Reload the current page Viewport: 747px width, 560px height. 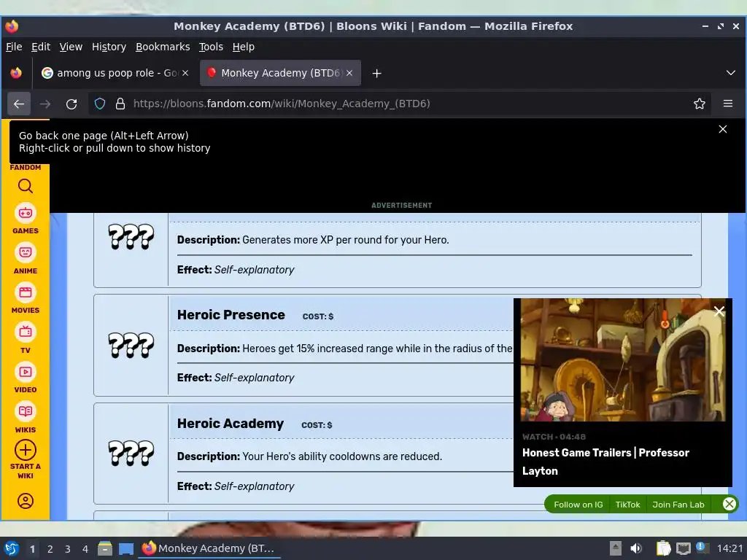pyautogui.click(x=71, y=104)
